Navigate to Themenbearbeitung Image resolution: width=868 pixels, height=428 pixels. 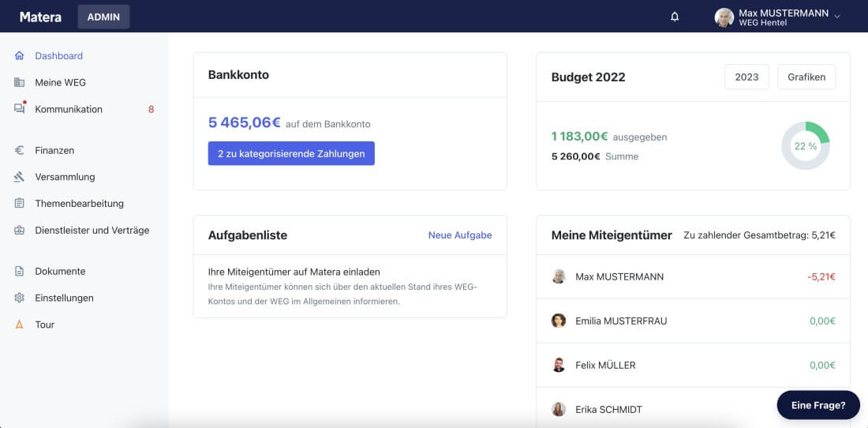pyautogui.click(x=79, y=203)
